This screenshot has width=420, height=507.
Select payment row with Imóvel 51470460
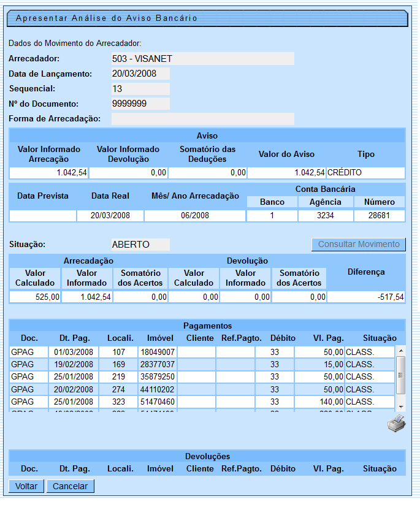tap(158, 402)
